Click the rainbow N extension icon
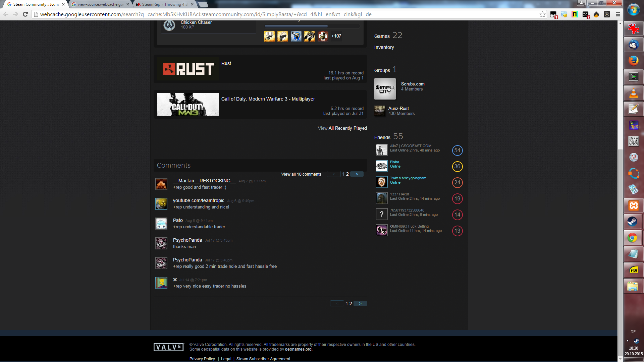The image size is (644, 362). pos(575,14)
